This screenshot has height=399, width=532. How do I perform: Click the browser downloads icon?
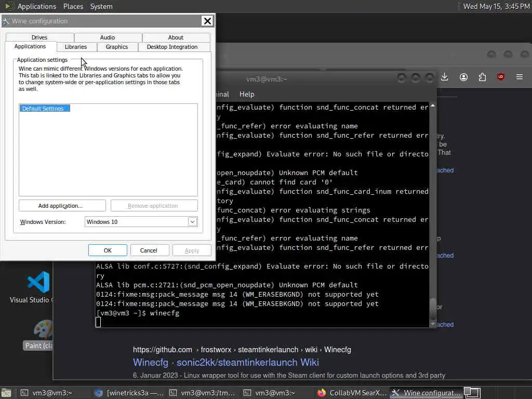[x=445, y=77]
